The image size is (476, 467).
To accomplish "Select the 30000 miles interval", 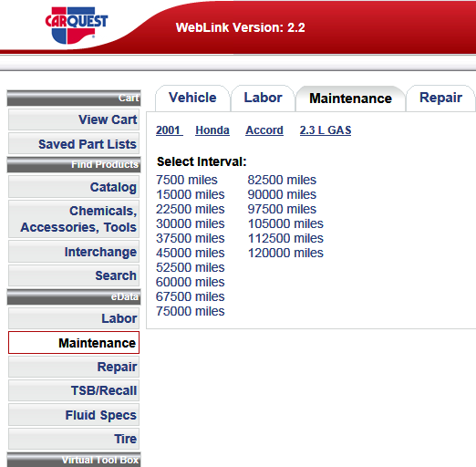I will point(191,223).
